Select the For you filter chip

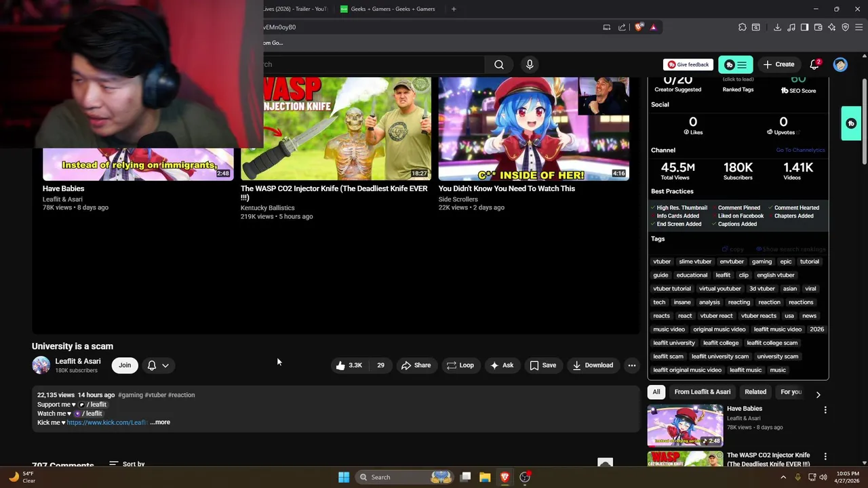(x=791, y=392)
